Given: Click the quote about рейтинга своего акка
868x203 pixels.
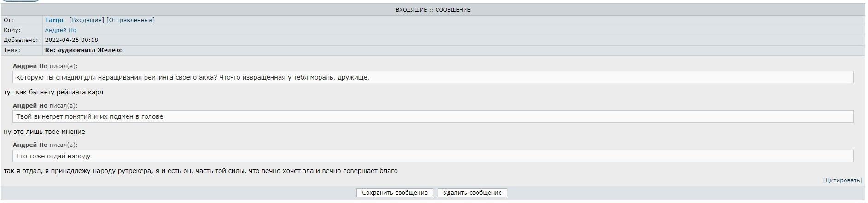Looking at the screenshot, I should 192,77.
